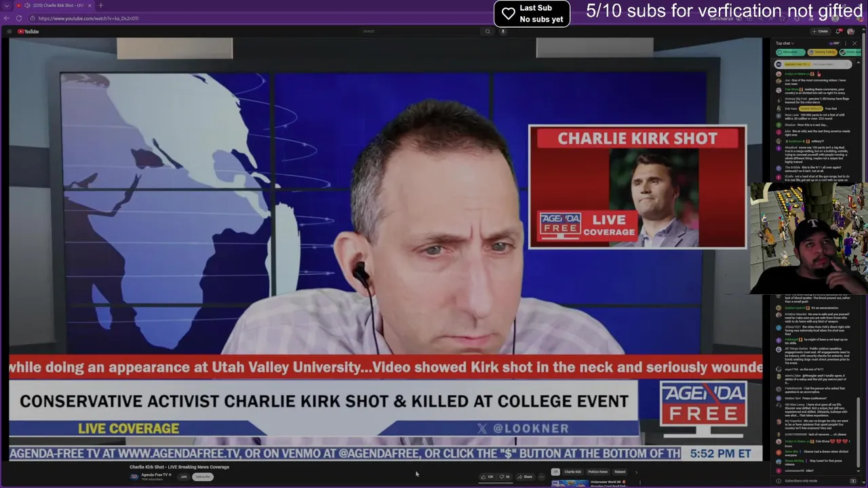868x488 pixels.
Task: Focus the address bar URL
Action: tap(88, 18)
